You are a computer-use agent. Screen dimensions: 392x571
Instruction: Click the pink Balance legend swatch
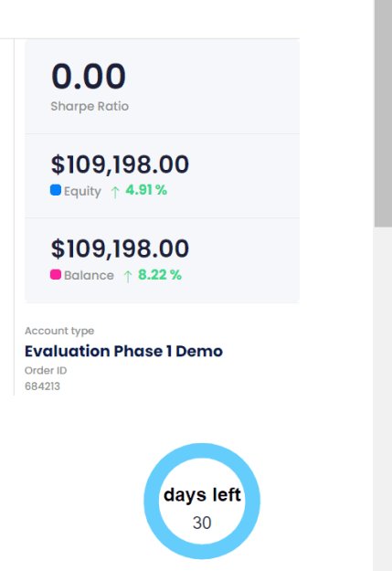click(x=56, y=275)
